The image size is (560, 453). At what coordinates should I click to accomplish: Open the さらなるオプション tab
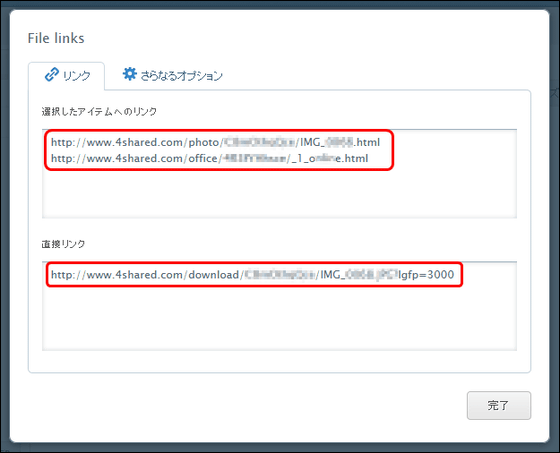[x=172, y=75]
